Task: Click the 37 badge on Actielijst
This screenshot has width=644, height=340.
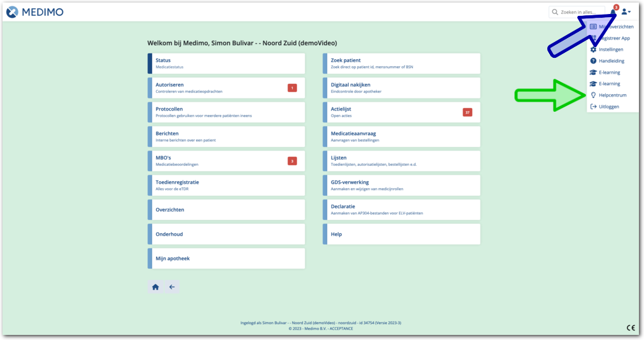Action: coord(467,112)
